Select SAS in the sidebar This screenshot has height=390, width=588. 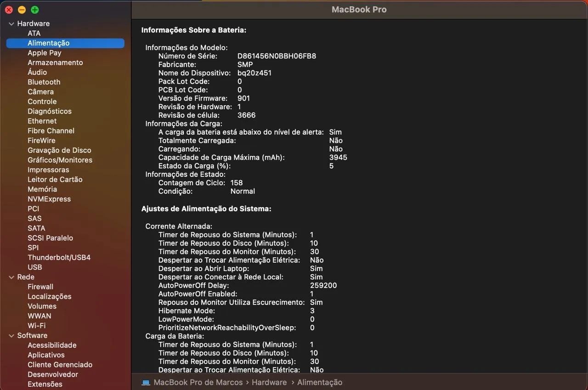pyautogui.click(x=34, y=219)
